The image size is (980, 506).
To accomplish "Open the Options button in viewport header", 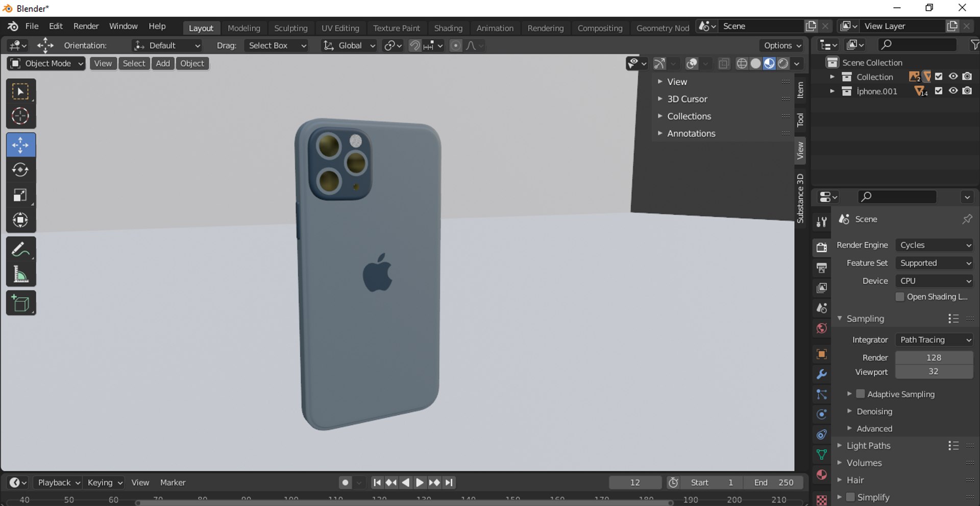I will coord(782,45).
